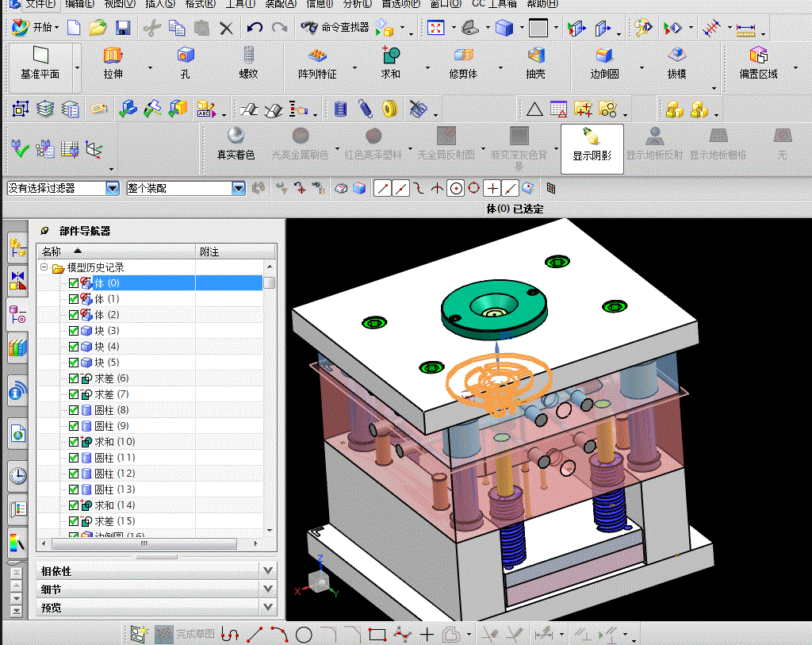The width and height of the screenshot is (812, 645).
Task: Open the 没有选择过滤器 selection filter dropdown
Action: click(x=112, y=188)
